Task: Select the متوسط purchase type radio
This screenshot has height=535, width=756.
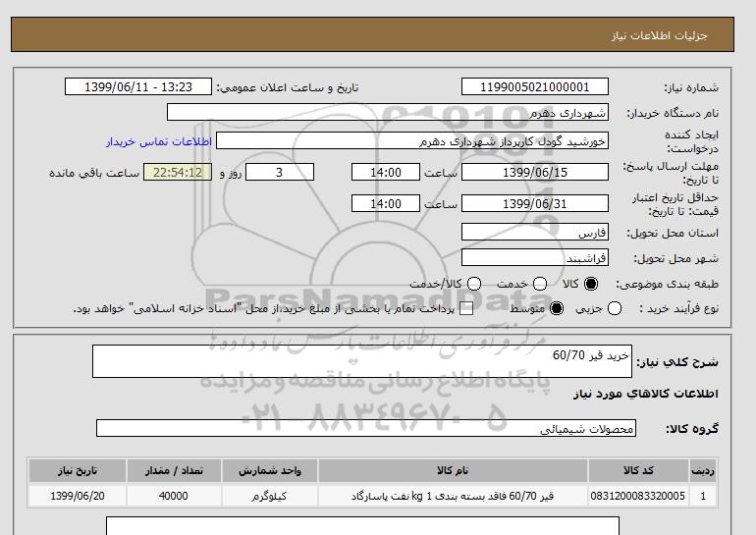Action: [557, 308]
